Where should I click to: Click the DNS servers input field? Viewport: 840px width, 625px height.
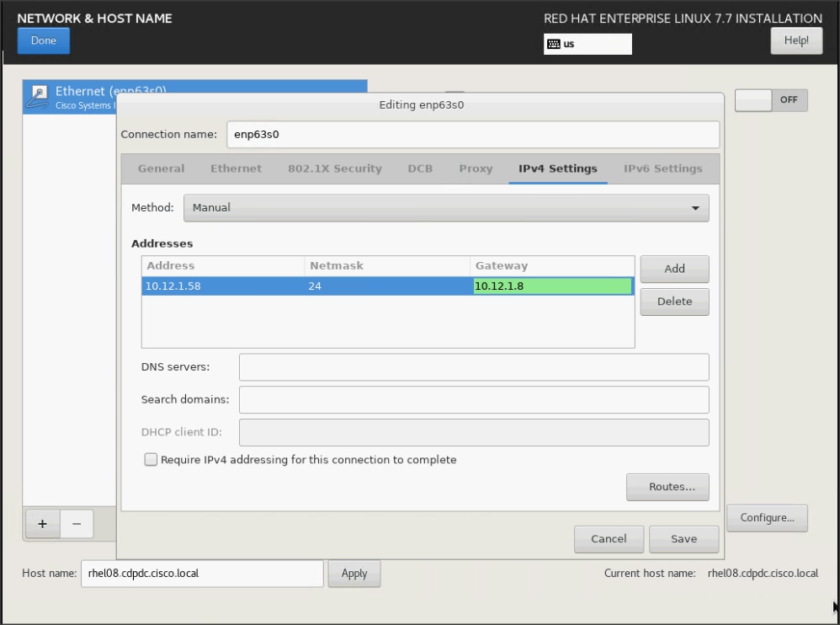(x=474, y=367)
